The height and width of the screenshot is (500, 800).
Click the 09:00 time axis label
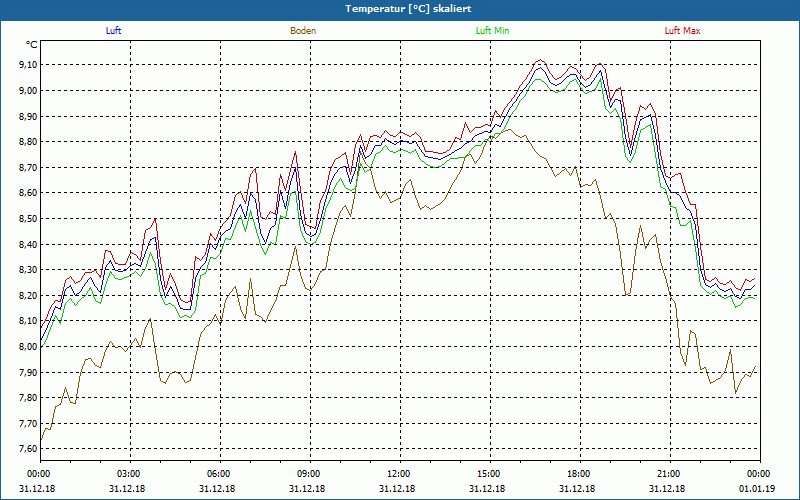click(310, 473)
